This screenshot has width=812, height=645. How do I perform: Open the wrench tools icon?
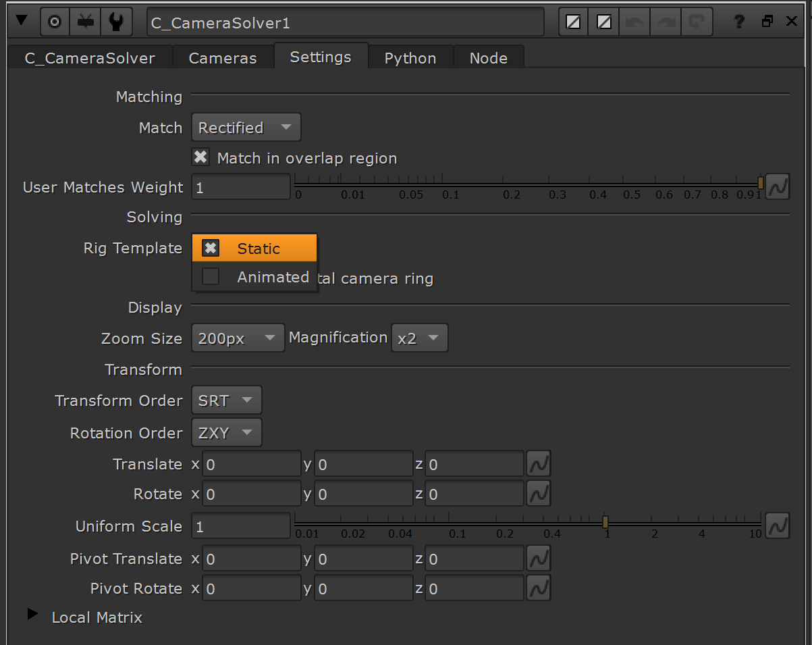coord(115,22)
